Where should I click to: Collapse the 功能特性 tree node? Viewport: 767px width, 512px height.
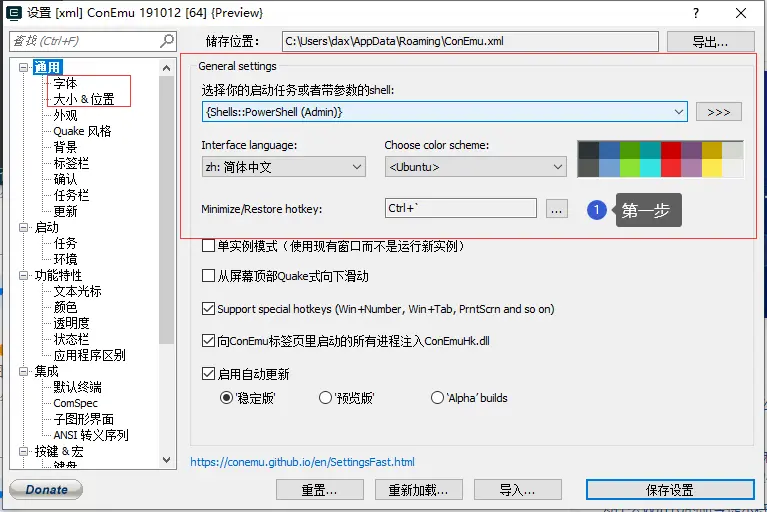(23, 275)
